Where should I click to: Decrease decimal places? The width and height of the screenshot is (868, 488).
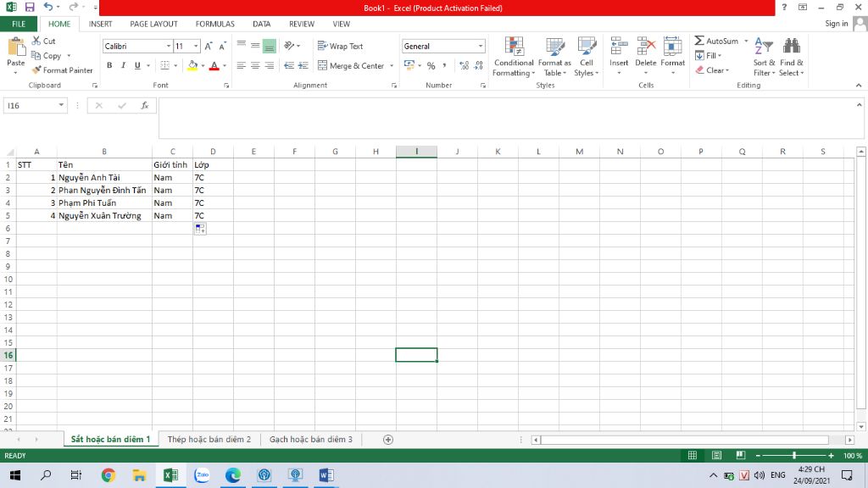(x=479, y=66)
